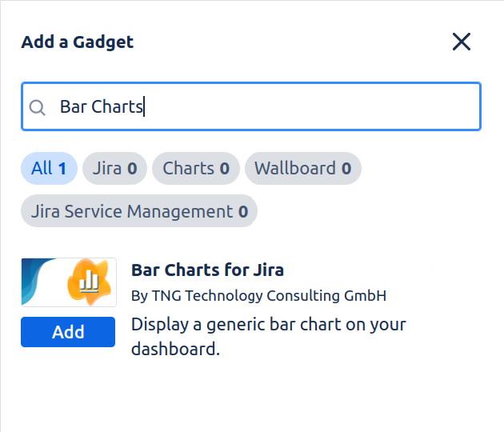Click the magnifying glass search icon
504x432 pixels.
click(x=37, y=107)
